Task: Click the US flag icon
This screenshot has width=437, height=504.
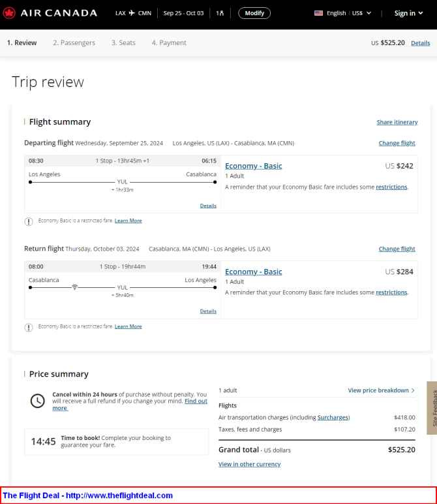Action: (x=318, y=13)
